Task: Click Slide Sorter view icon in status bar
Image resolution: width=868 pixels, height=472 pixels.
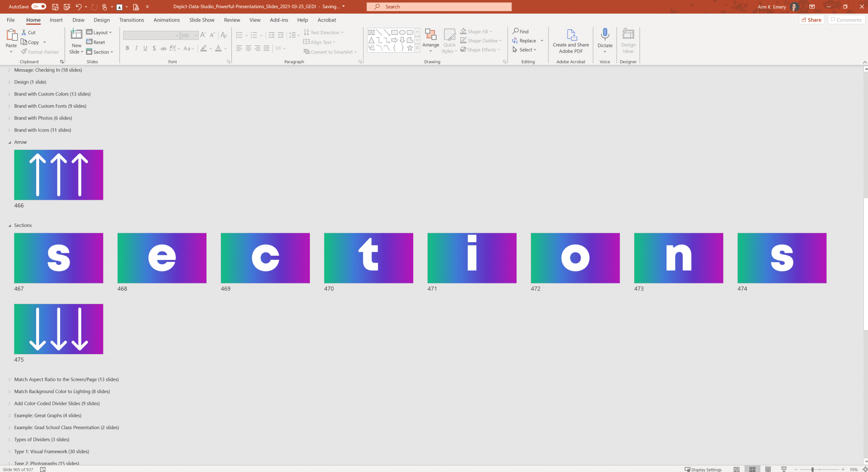Action: coord(752,469)
